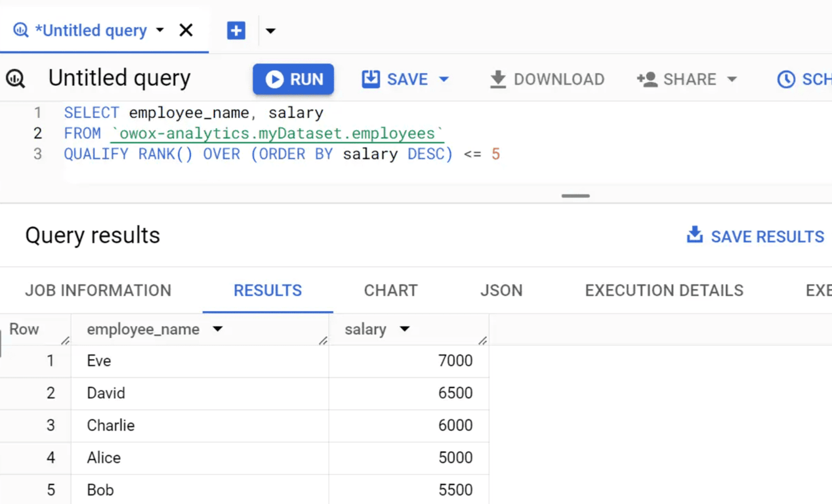This screenshot has height=504, width=832.
Task: Click the query tab magnifier icon
Action: click(x=21, y=30)
